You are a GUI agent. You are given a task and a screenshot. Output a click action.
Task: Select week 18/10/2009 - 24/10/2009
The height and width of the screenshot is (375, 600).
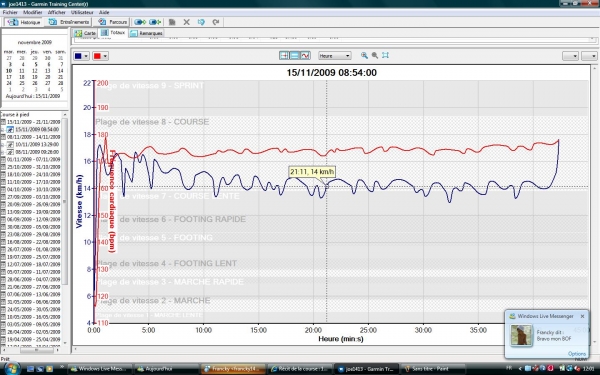point(34,174)
